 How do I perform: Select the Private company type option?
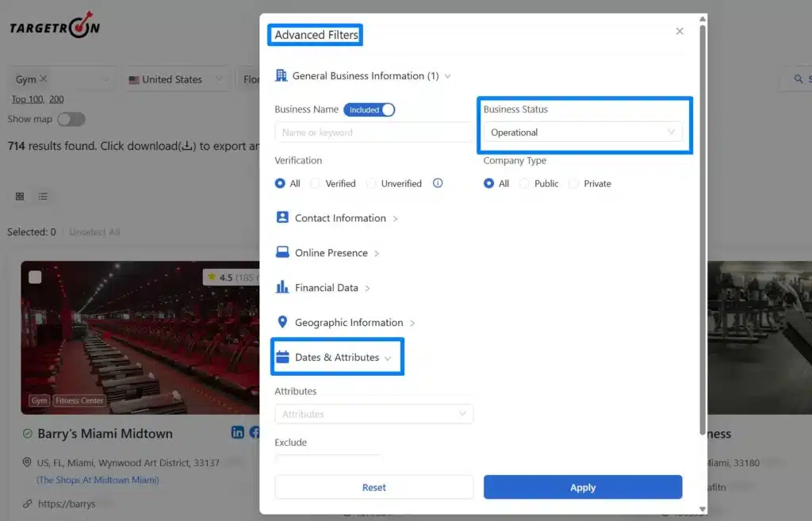click(x=574, y=183)
